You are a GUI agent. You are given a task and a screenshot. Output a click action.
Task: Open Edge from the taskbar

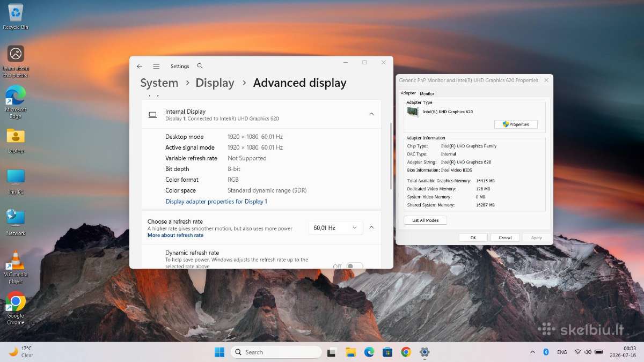pos(369,352)
